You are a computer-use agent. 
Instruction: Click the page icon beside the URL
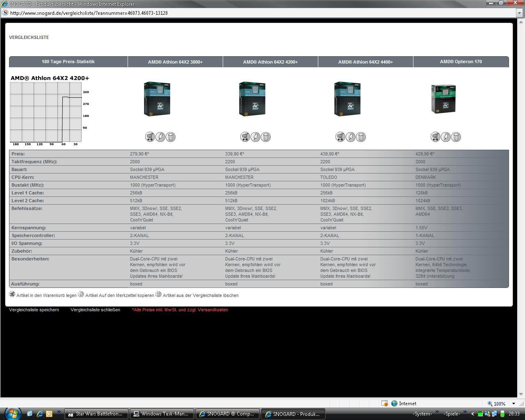(5, 13)
